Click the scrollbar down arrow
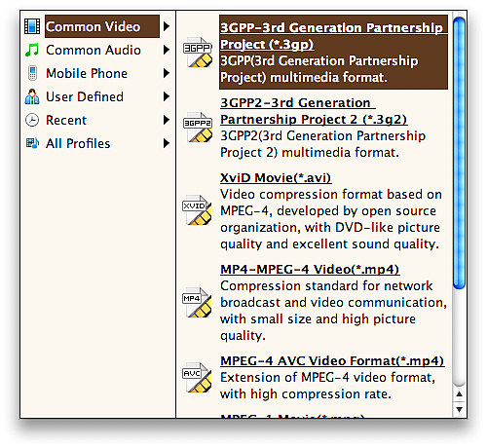487x448 pixels. [x=459, y=409]
